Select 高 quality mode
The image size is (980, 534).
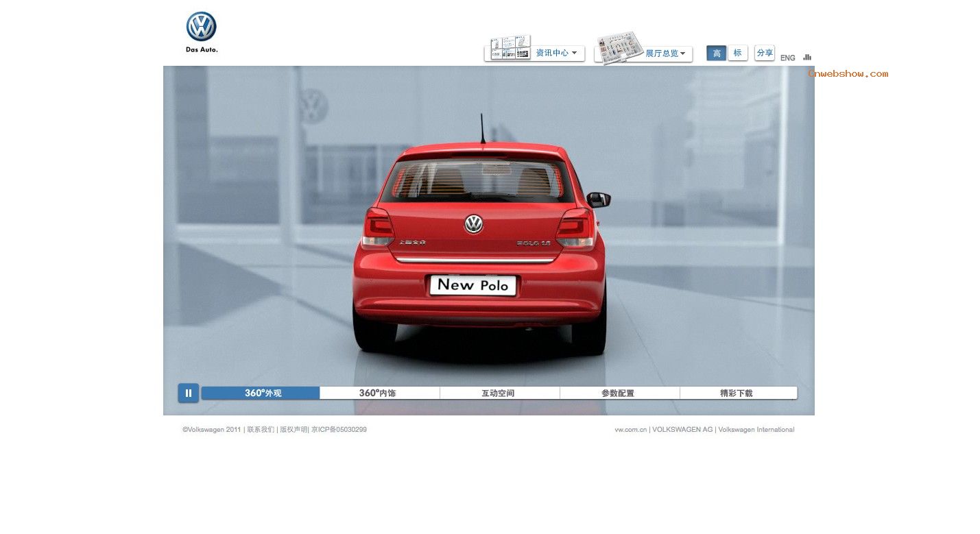717,53
